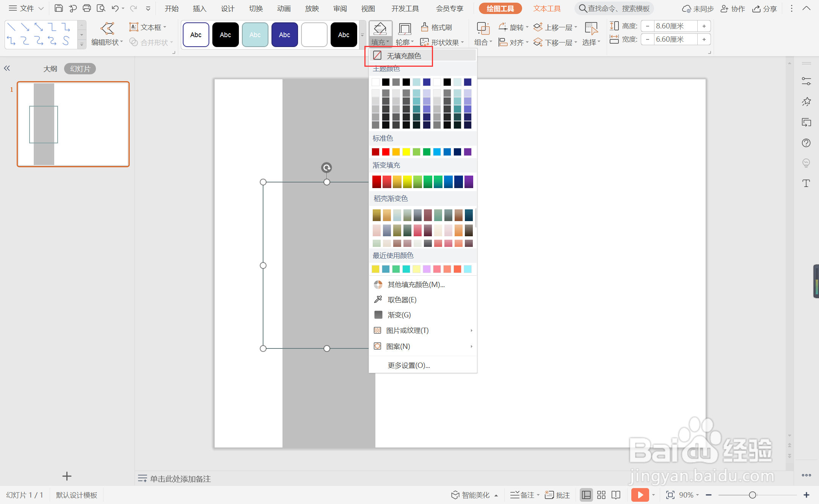Toggle notes pane with 备注 button
This screenshot has width=819, height=504.
(x=524, y=495)
